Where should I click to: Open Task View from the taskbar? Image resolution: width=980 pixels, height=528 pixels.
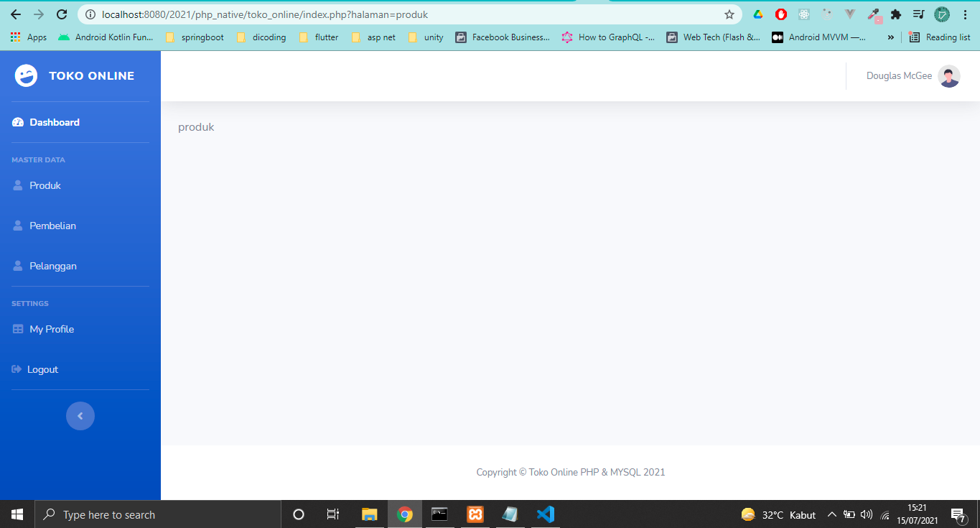tap(333, 514)
